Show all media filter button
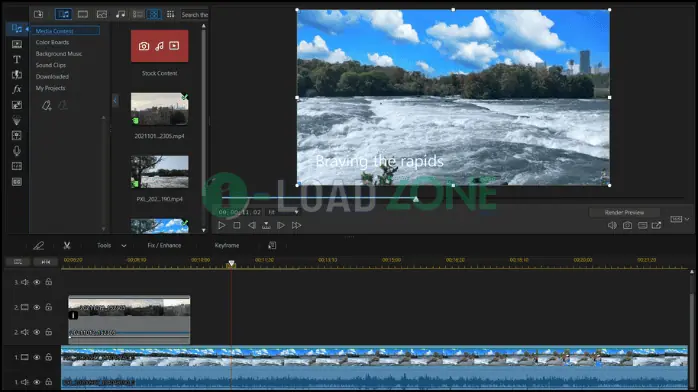Viewport: 698px width, 392px height. (x=64, y=14)
